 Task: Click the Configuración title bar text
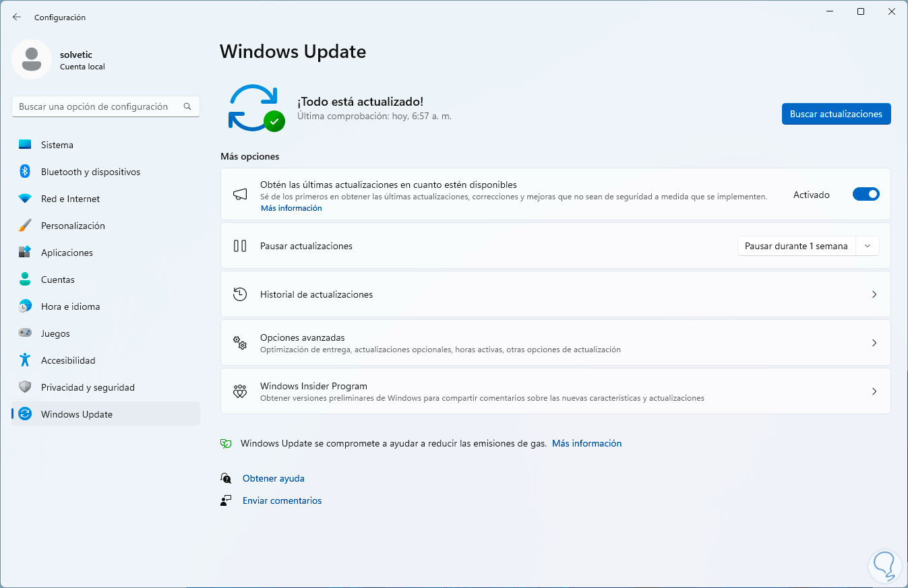60,18
